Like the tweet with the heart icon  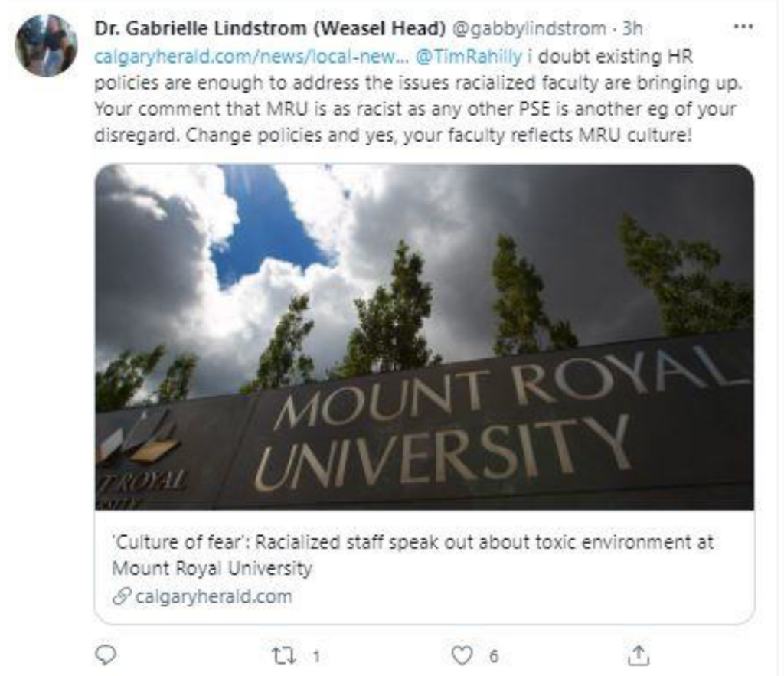point(462,655)
